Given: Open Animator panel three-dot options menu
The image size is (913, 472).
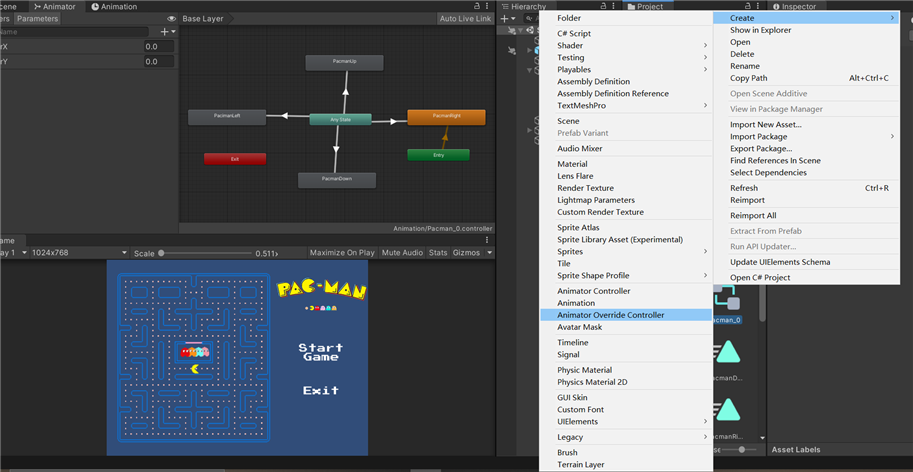Looking at the screenshot, I should pyautogui.click(x=487, y=6).
